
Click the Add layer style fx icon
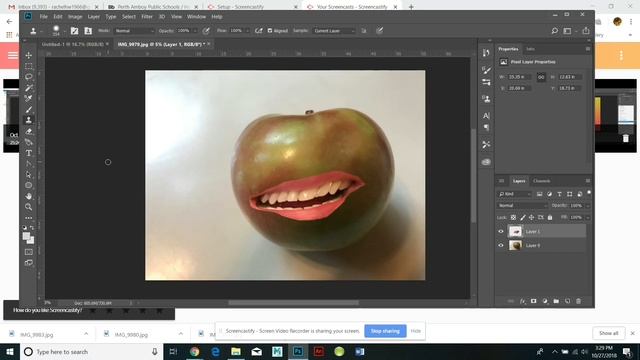pos(522,301)
